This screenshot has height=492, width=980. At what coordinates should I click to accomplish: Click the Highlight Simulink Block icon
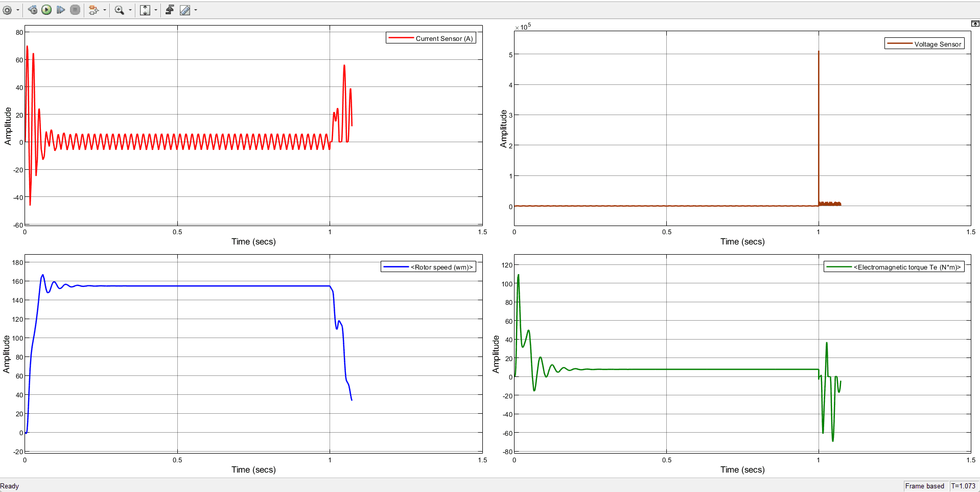pos(94,10)
